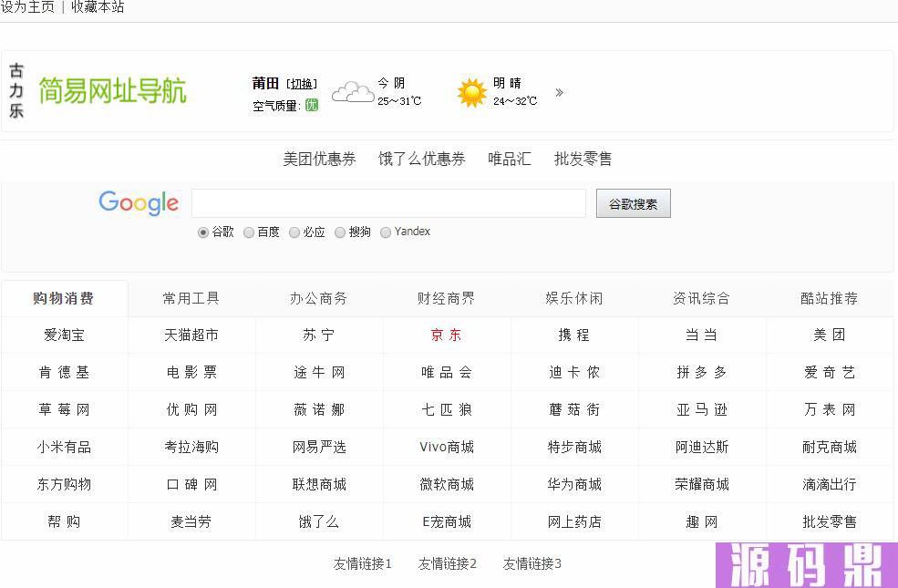
Task: Click the sunny weather icon for tomorrow
Action: click(472, 92)
